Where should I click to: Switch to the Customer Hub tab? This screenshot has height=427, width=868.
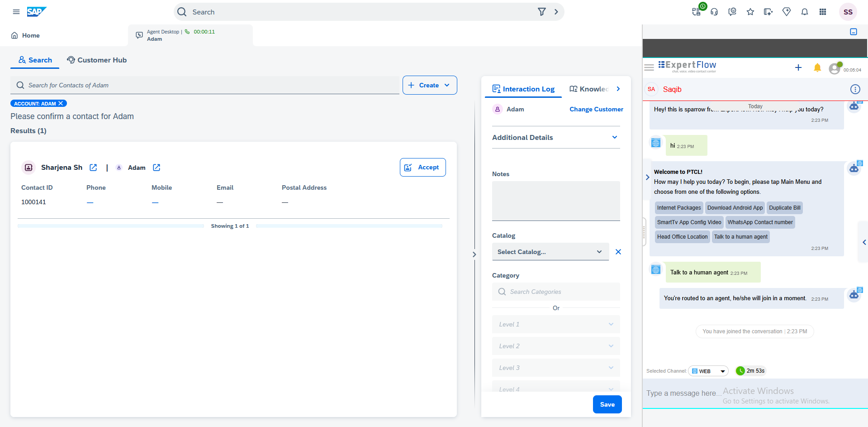click(x=97, y=60)
